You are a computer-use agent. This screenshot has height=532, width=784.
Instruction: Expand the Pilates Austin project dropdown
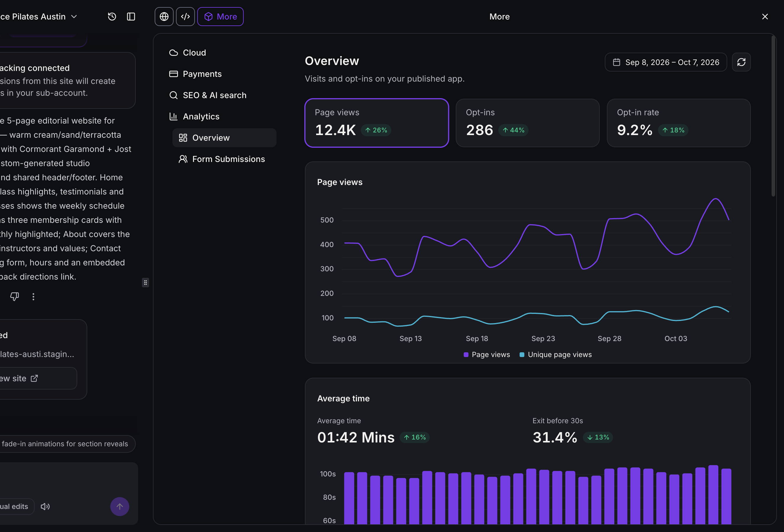[x=39, y=17]
